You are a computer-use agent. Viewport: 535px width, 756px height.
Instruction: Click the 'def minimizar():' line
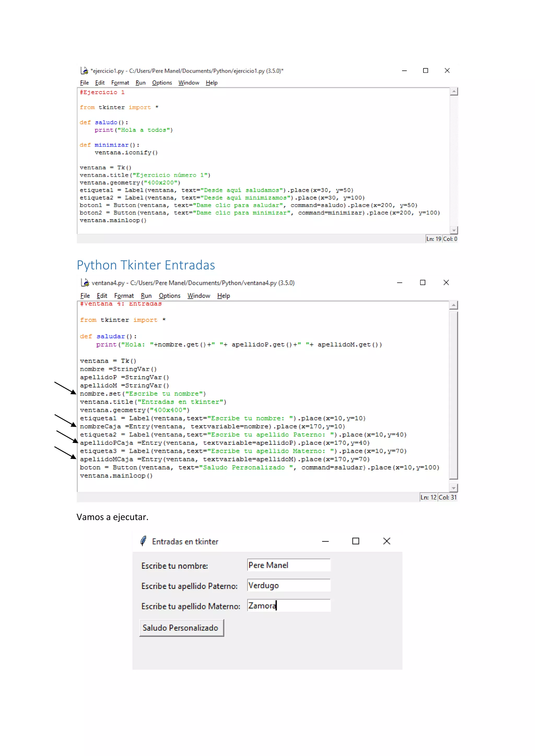[x=109, y=145]
